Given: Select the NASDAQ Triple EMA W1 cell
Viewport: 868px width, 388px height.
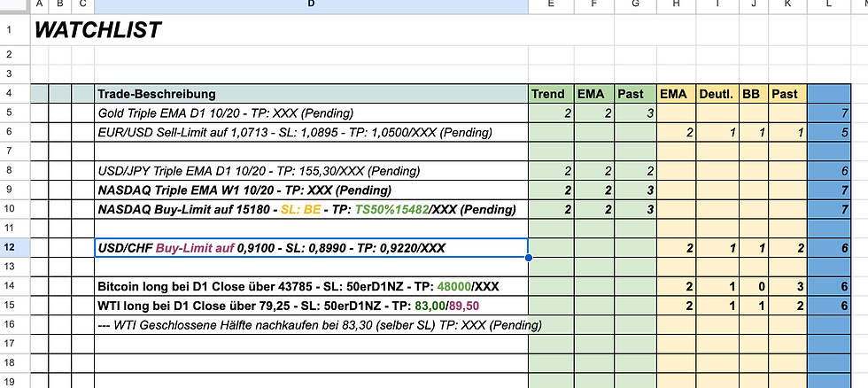Looking at the screenshot, I should (311, 190).
